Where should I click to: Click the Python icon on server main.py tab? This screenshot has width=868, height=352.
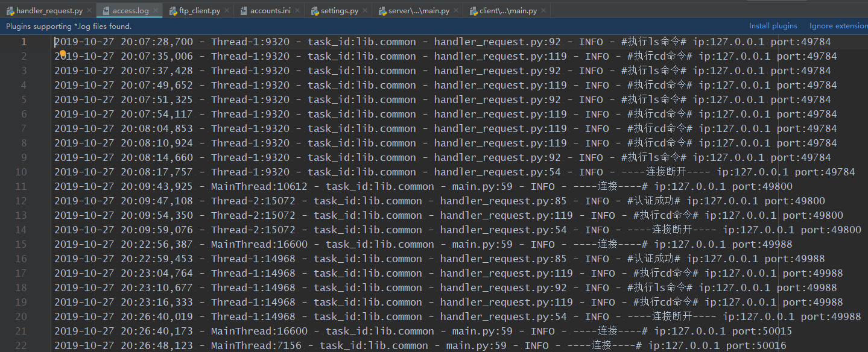[382, 11]
